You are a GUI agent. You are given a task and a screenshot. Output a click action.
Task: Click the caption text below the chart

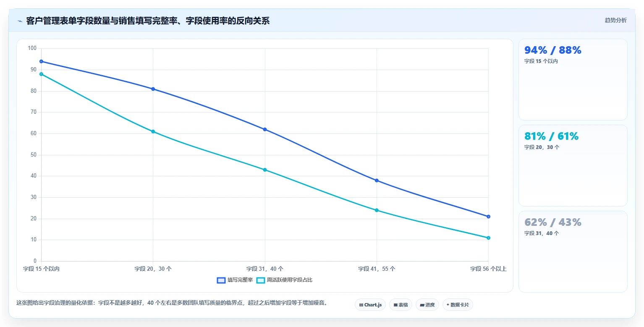pyautogui.click(x=172, y=303)
